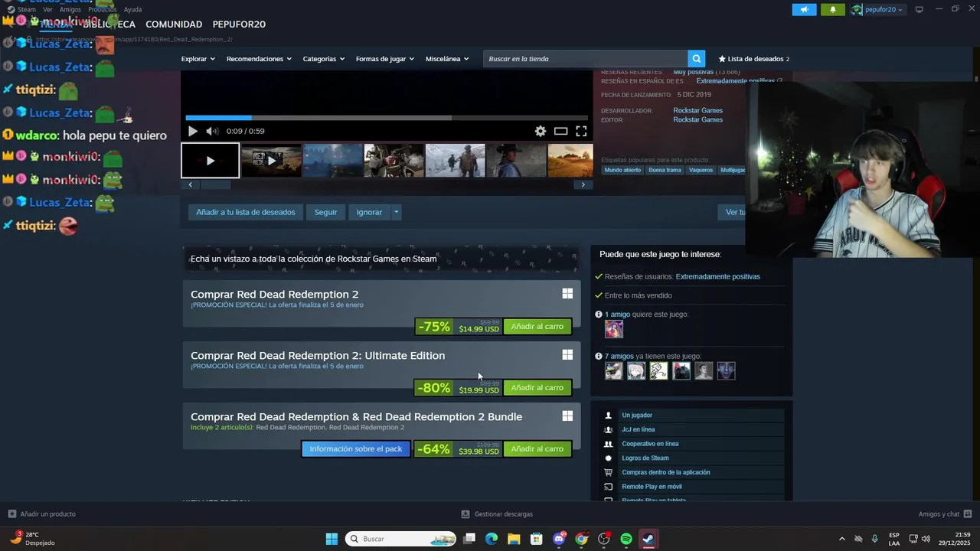
Task: Open the COMUNIDAD tab
Action: [x=174, y=24]
